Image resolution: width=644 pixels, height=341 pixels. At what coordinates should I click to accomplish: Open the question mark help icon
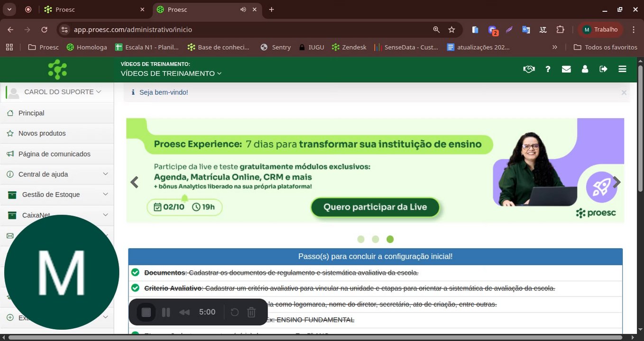point(548,69)
